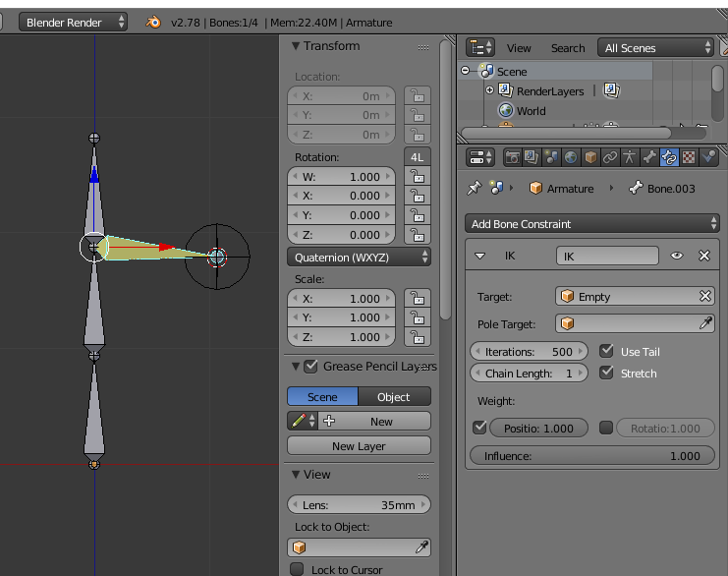Viewport: 728px width, 576px height.
Task: Click the RenderLayers data icon in outliner
Action: pos(611,90)
